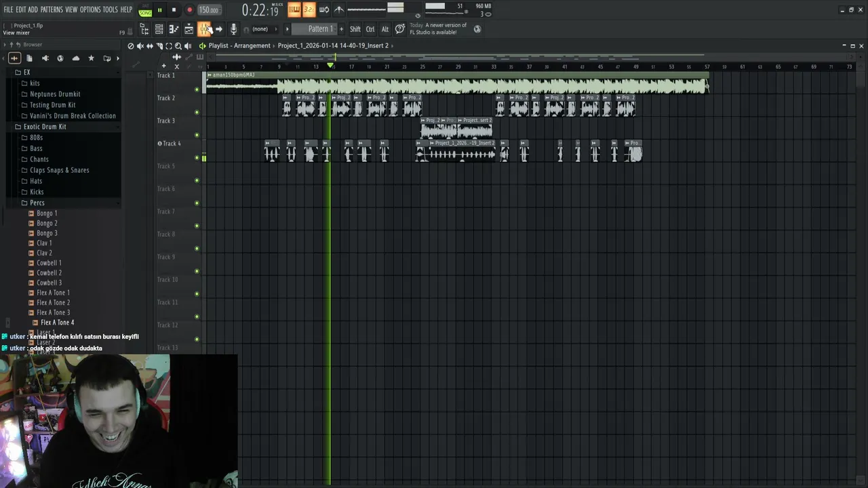Open the EDIT menu
Viewport: 868px width, 488px height.
(x=21, y=9)
